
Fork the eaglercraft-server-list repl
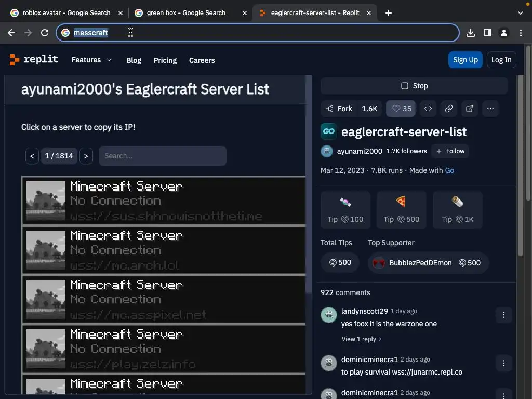pyautogui.click(x=340, y=109)
